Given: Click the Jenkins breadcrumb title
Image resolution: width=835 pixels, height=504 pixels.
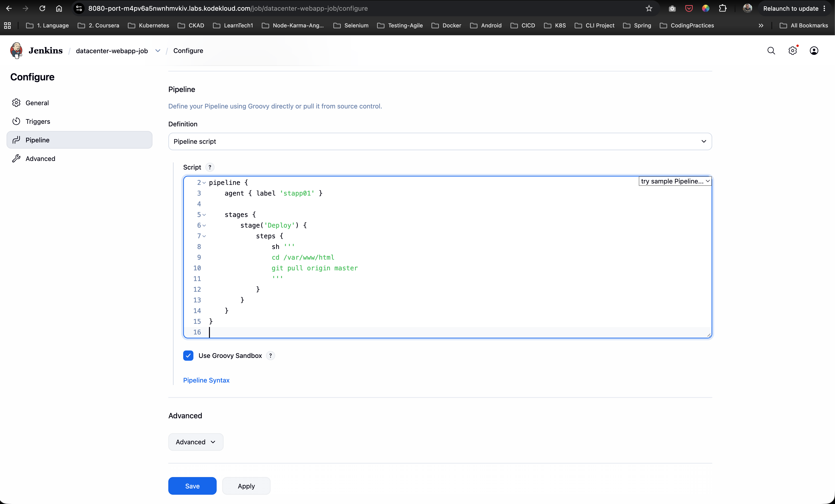Looking at the screenshot, I should point(45,50).
